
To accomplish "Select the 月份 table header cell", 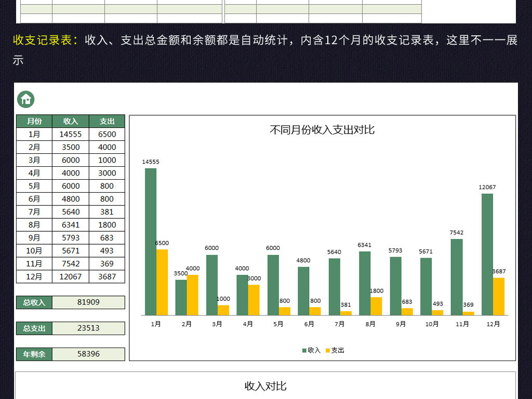I will (x=34, y=121).
